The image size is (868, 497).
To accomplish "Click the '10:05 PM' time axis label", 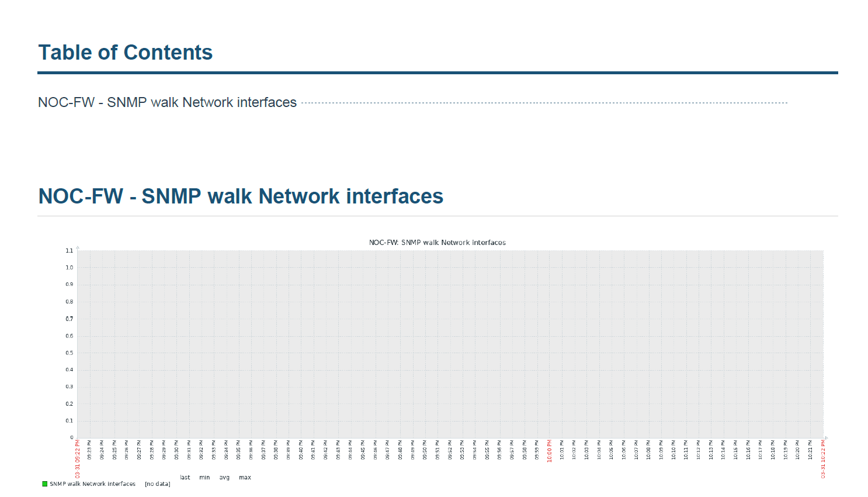I will point(612,450).
